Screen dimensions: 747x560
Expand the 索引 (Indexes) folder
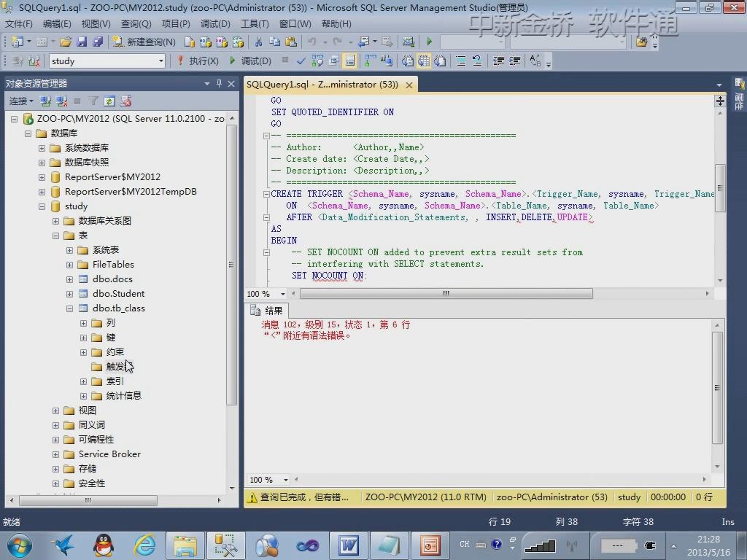83,381
